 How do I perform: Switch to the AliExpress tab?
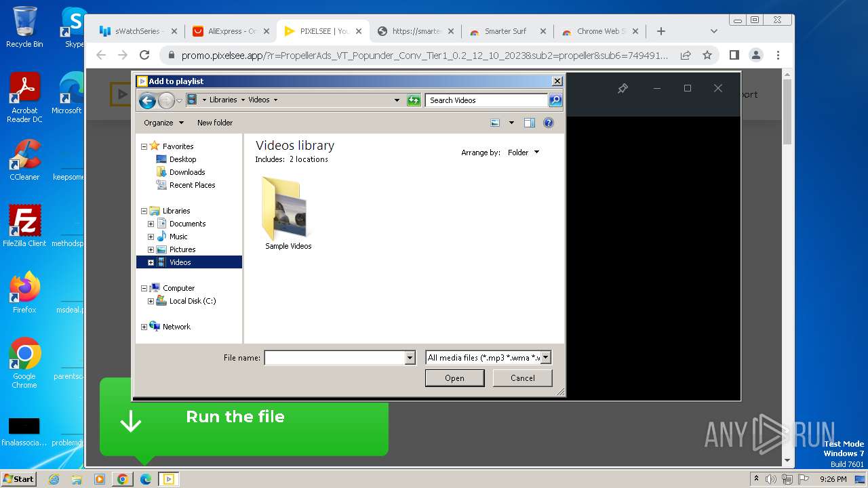tap(231, 31)
